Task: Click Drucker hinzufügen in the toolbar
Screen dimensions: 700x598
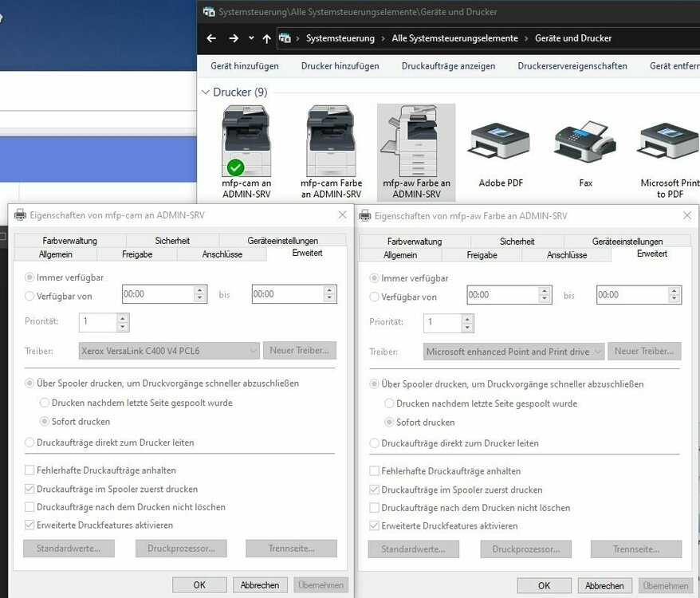Action: point(340,66)
